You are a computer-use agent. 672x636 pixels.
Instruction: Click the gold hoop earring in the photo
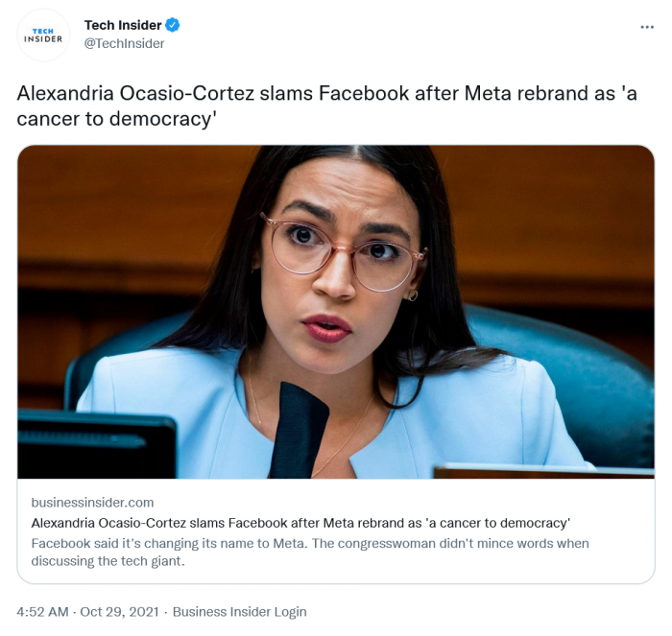pyautogui.click(x=413, y=295)
